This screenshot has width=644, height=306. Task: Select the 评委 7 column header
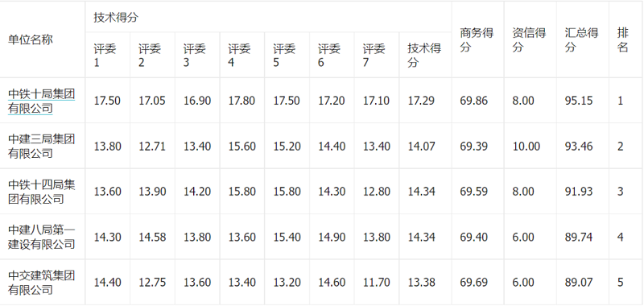[374, 55]
